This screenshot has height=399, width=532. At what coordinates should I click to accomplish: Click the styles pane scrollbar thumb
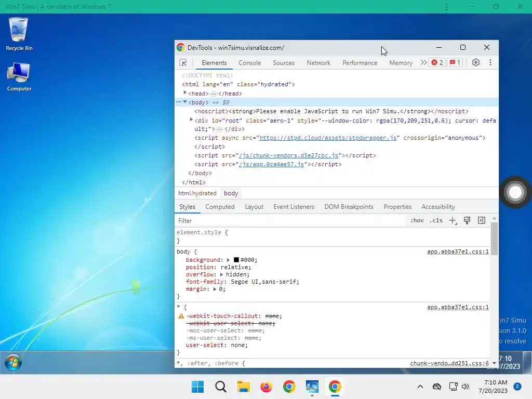(x=495, y=238)
